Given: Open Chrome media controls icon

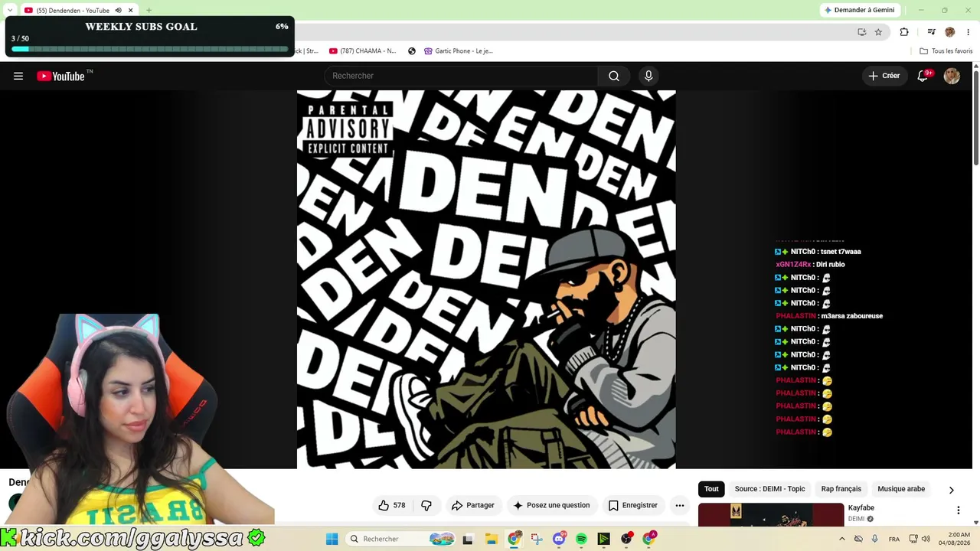Looking at the screenshot, I should point(931,32).
